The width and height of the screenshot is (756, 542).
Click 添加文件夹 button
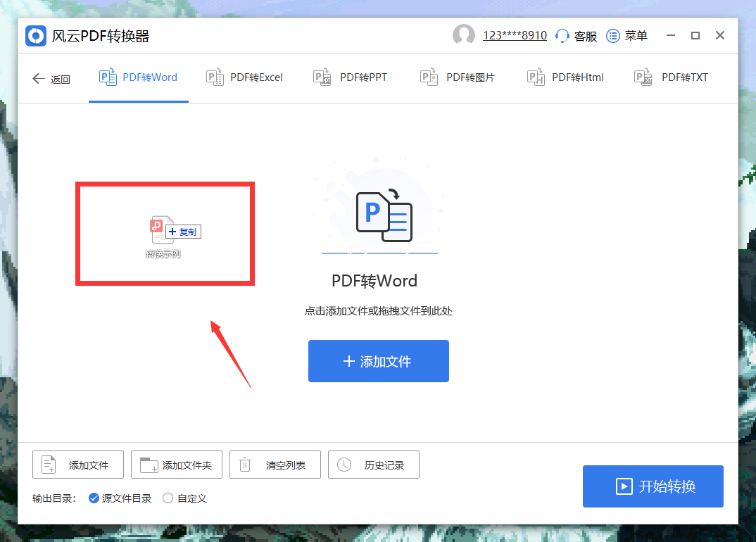click(x=177, y=465)
